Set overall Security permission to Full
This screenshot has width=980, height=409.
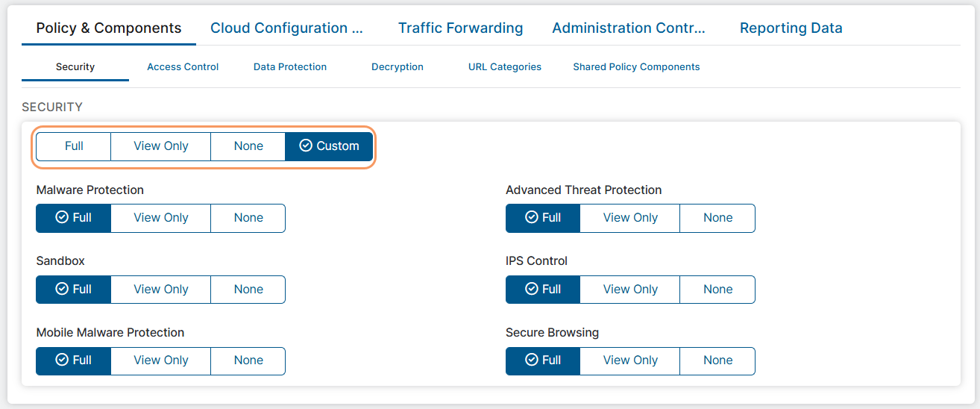[x=74, y=146]
